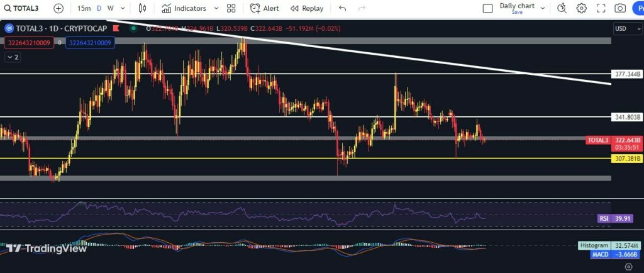Select the W weekly timeframe
Screen dimensions: 644x273
(x=111, y=8)
